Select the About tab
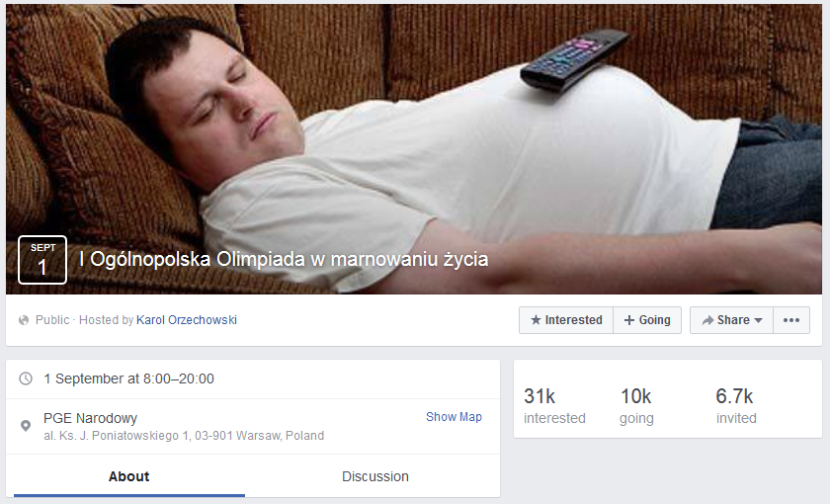This screenshot has height=504, width=830. click(129, 476)
